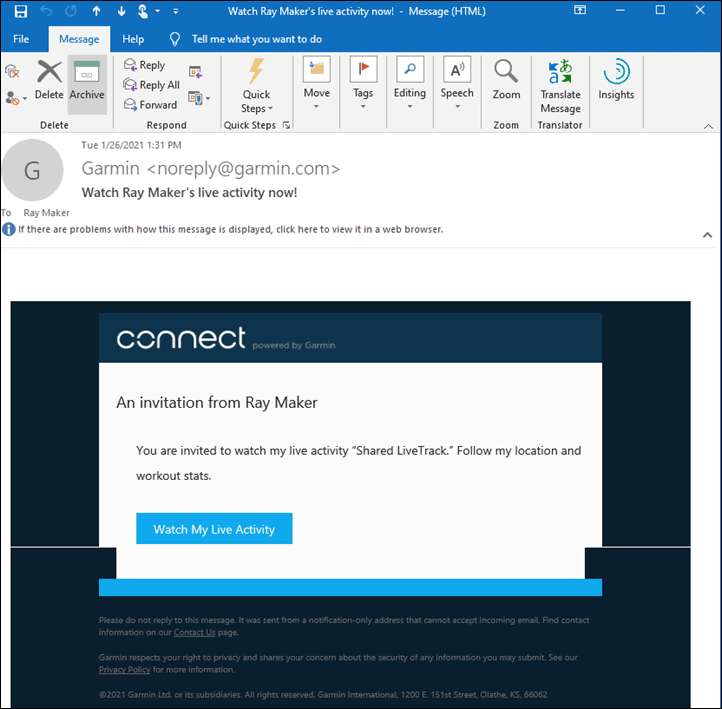
Task: Click the Garmin sender avatar
Action: (32, 170)
